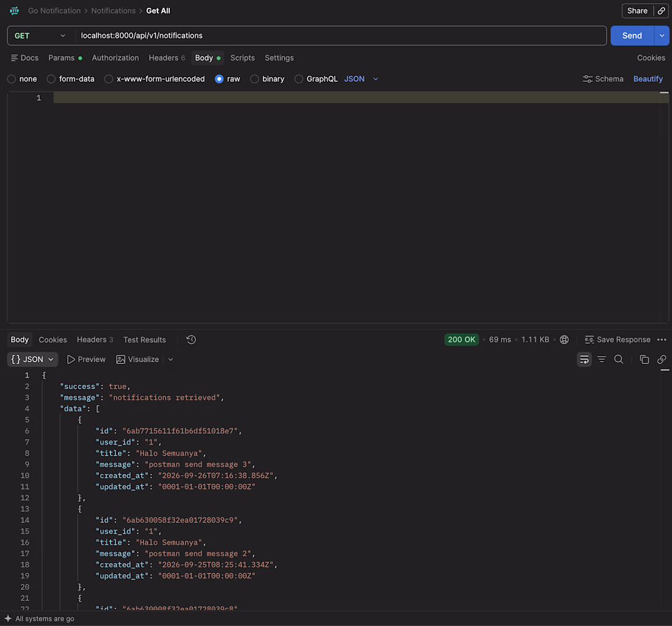Image resolution: width=672 pixels, height=626 pixels.
Task: Select the raw body type
Action: coord(219,79)
